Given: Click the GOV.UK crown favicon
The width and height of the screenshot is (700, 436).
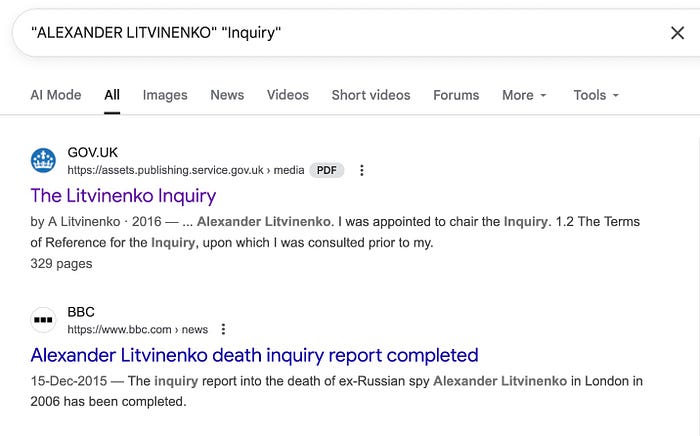Looking at the screenshot, I should [x=43, y=160].
